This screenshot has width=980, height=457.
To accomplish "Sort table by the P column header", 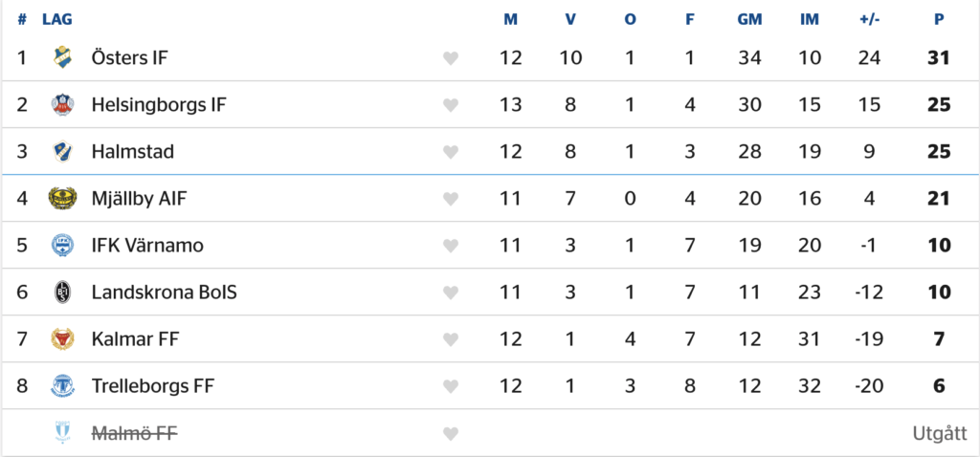I will point(939,19).
